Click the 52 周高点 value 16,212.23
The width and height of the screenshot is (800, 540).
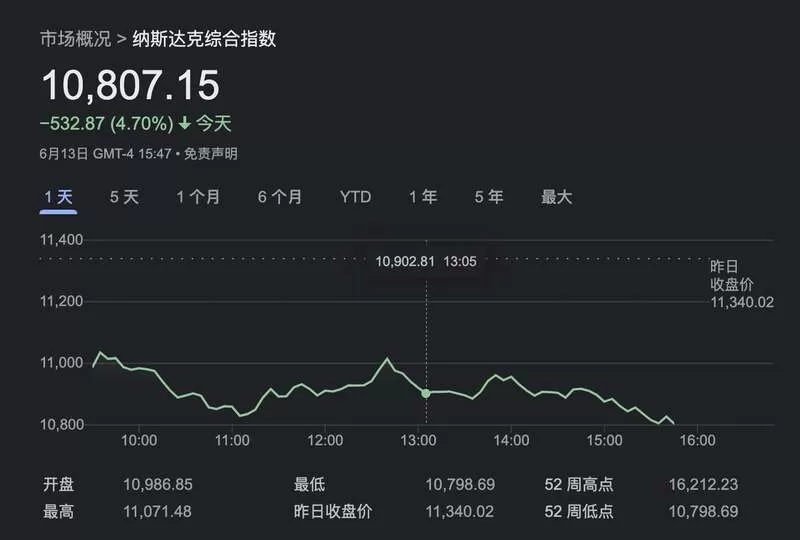tap(704, 484)
